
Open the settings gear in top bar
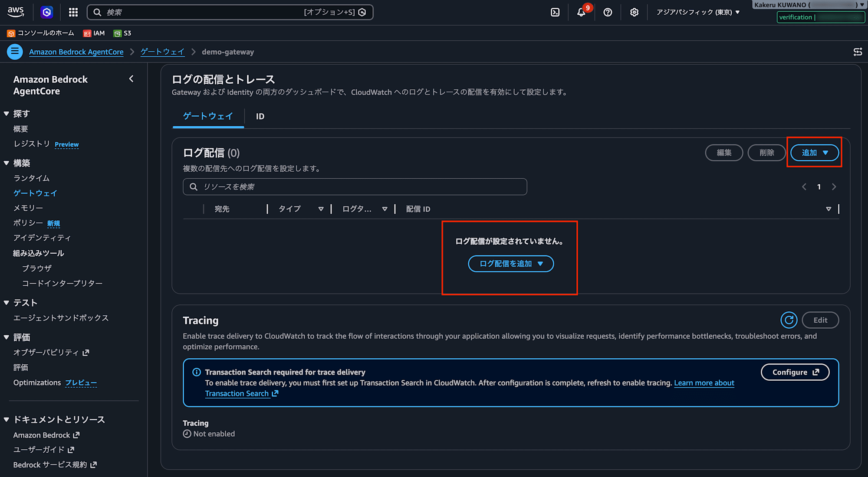point(634,12)
